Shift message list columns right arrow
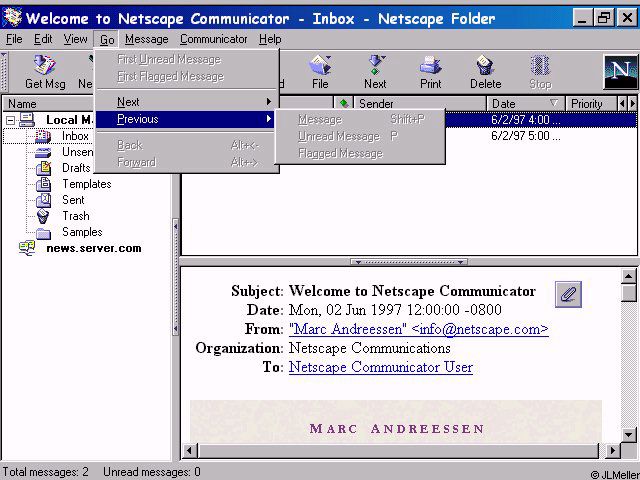640x480 pixels. (x=632, y=103)
